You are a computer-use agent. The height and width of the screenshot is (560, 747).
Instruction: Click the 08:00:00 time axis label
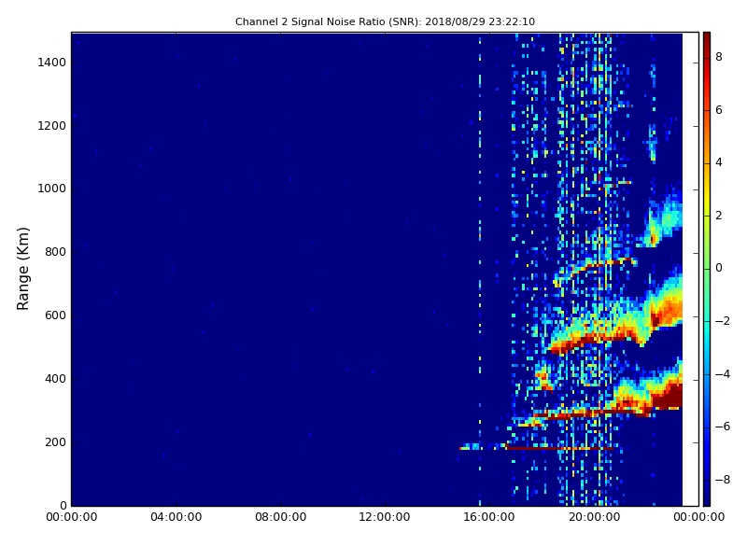point(281,517)
